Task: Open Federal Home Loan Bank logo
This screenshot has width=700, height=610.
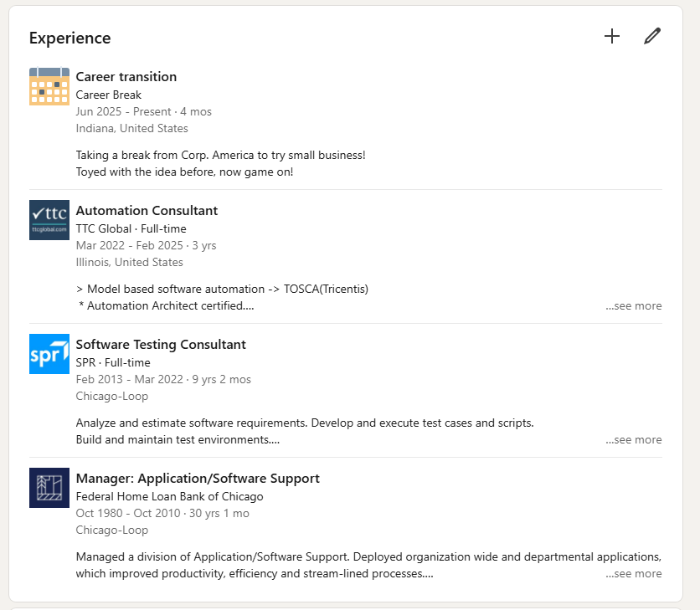Action: 49,488
